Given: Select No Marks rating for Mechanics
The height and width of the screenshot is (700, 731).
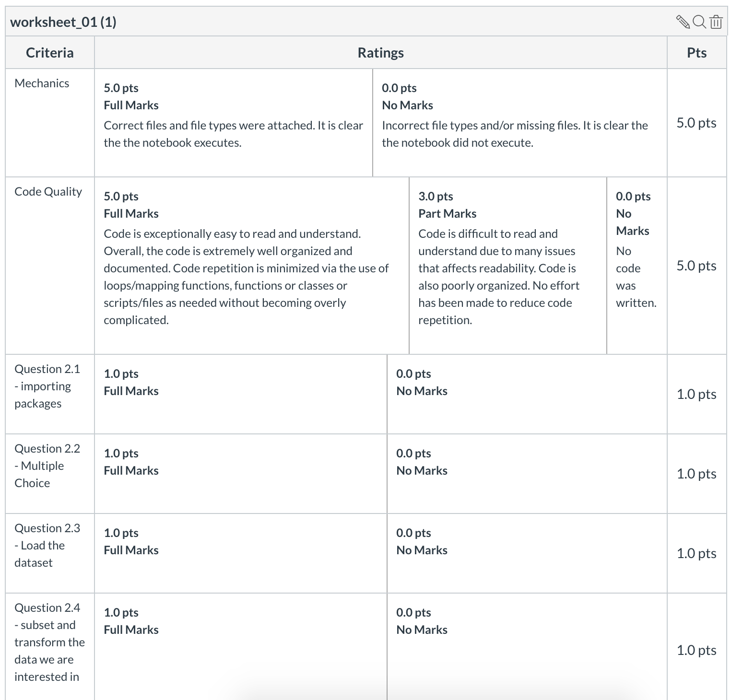Looking at the screenshot, I should click(x=518, y=122).
